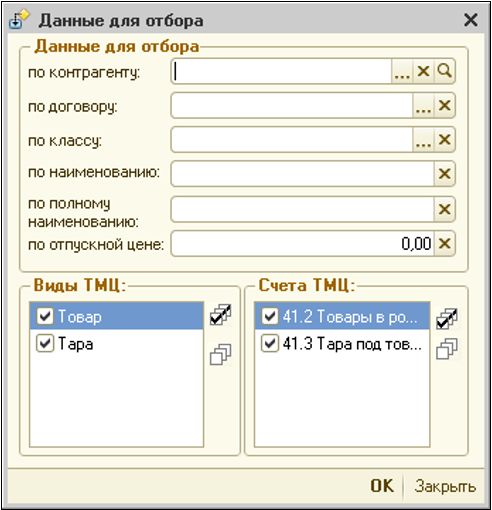Select the 41.3 Тара под тов... row
Viewport: 492px width, 510px height.
click(x=342, y=343)
